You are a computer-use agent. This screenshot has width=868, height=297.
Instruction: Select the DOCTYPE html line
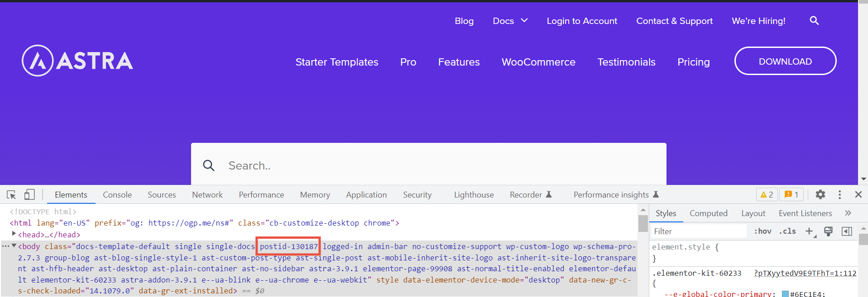point(43,212)
